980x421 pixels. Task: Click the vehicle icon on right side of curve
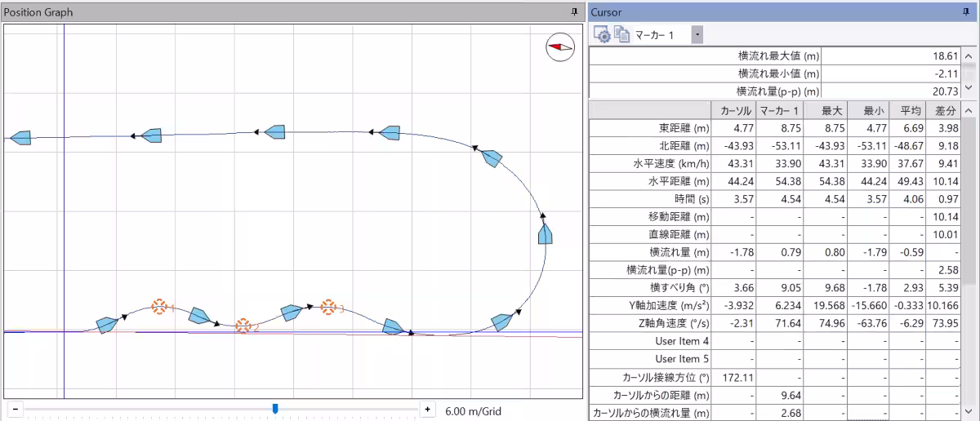pos(546,235)
